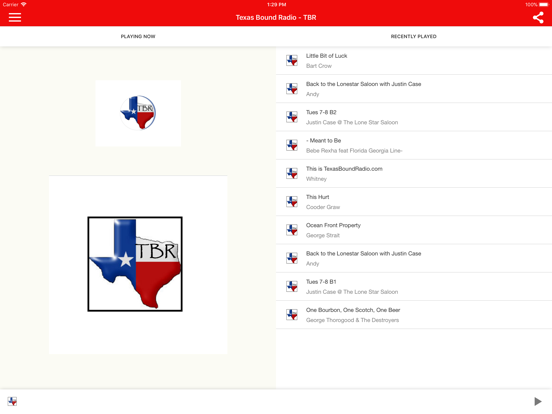Tap artist George Thorogood & The Destroyers
The width and height of the screenshot is (552, 414).
tap(352, 320)
